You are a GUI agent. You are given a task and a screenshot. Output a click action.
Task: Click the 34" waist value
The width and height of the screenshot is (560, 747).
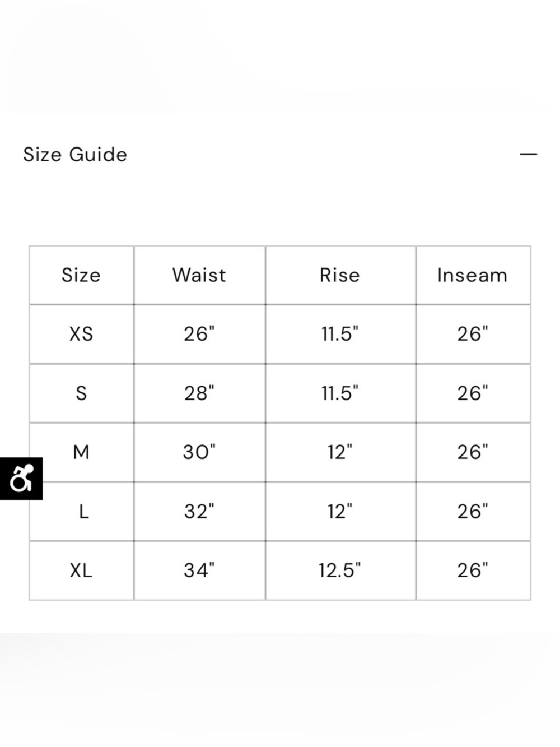(199, 570)
